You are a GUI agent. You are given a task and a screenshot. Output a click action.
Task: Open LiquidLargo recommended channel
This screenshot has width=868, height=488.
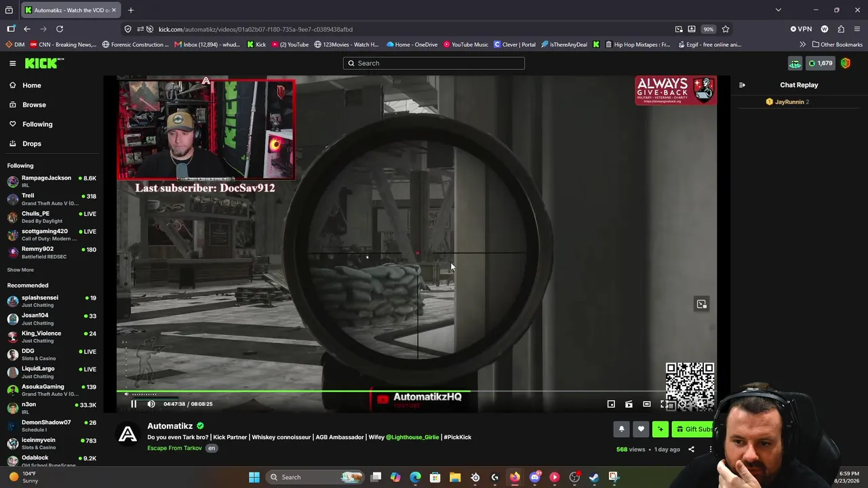52,372
